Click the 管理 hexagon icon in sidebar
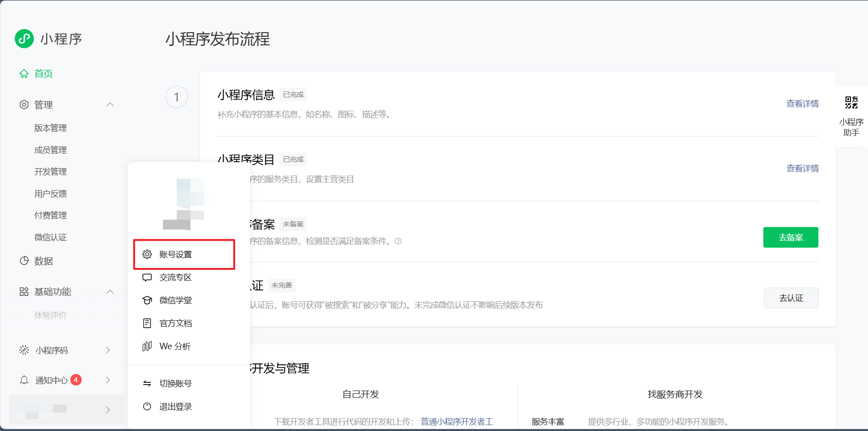868x431 pixels. click(x=24, y=105)
